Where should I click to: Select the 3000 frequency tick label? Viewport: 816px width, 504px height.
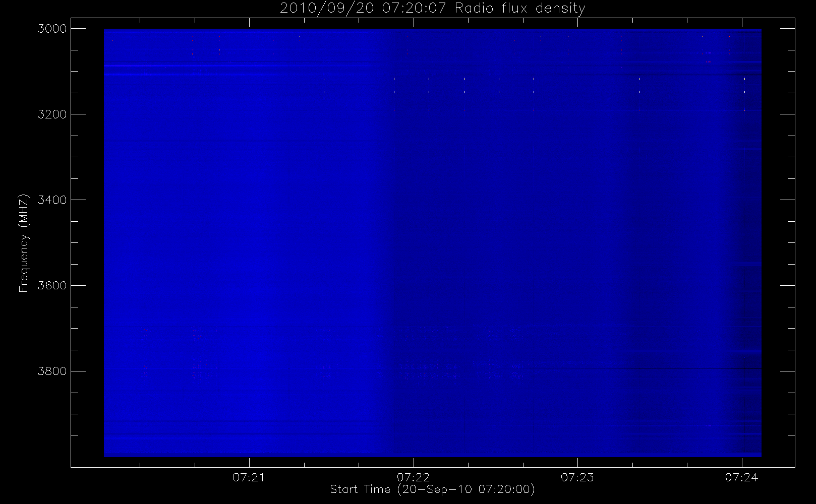point(52,29)
